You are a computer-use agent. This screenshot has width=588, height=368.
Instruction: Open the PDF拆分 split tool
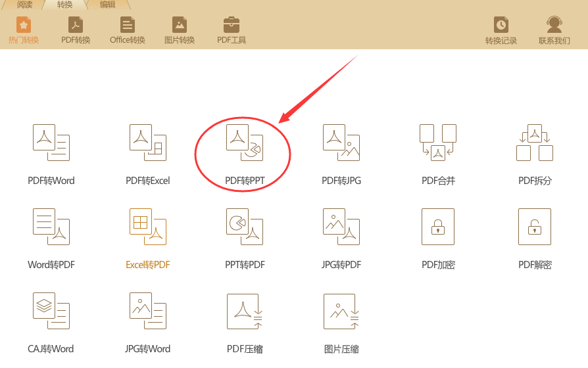[535, 154]
